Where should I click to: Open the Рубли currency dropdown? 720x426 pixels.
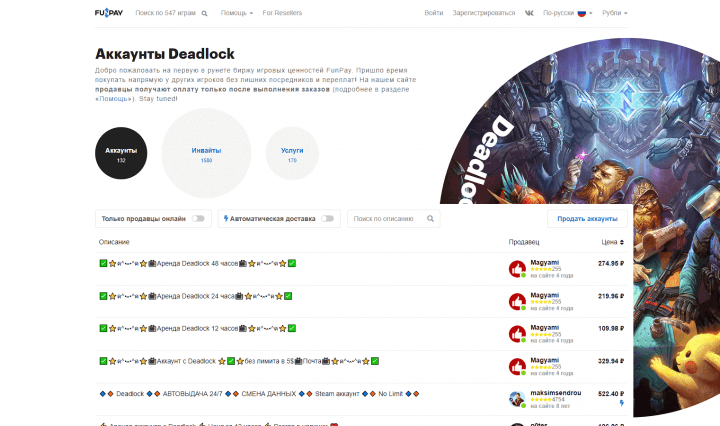point(614,13)
